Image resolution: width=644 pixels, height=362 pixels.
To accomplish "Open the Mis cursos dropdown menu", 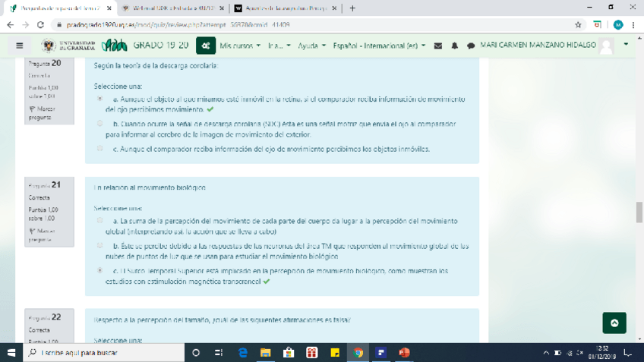I will (240, 46).
